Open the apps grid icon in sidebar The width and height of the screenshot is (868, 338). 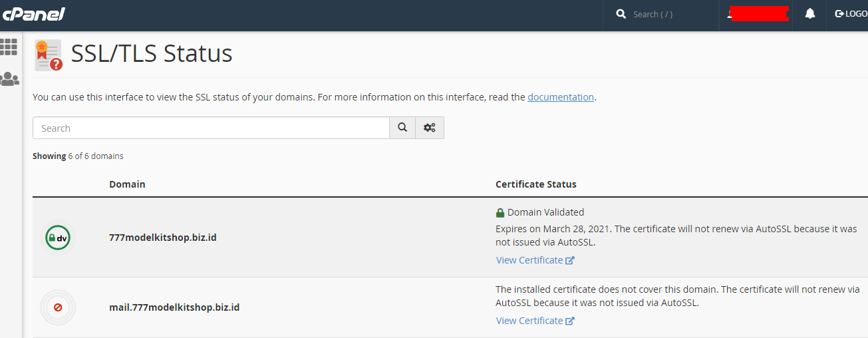[9, 47]
